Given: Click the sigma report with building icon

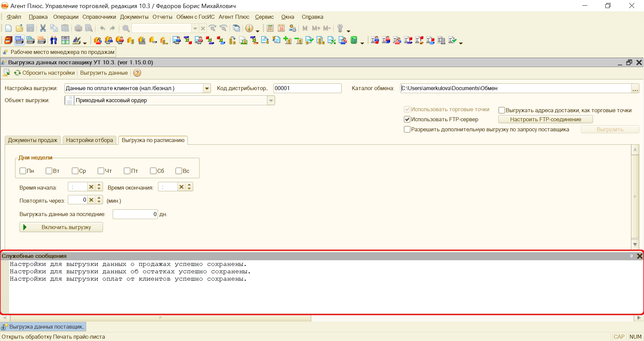Looking at the screenshot, I should 441,41.
